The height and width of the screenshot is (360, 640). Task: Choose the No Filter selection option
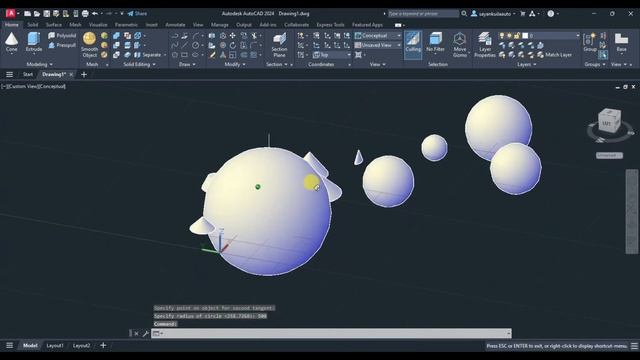click(x=435, y=42)
